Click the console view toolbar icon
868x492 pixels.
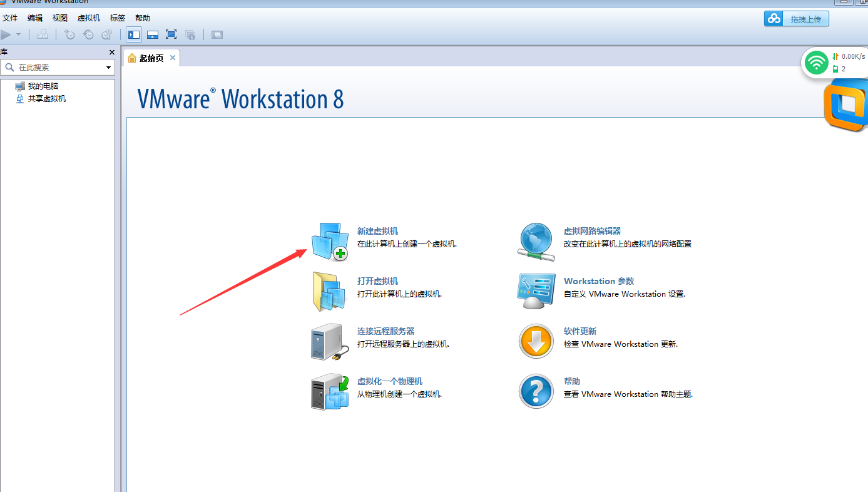[217, 34]
